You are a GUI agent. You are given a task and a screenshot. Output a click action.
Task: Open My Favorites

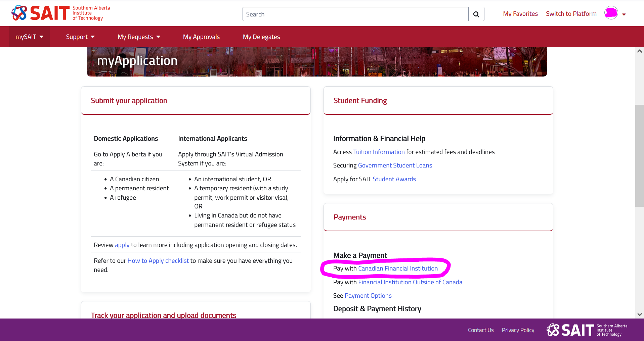click(520, 14)
